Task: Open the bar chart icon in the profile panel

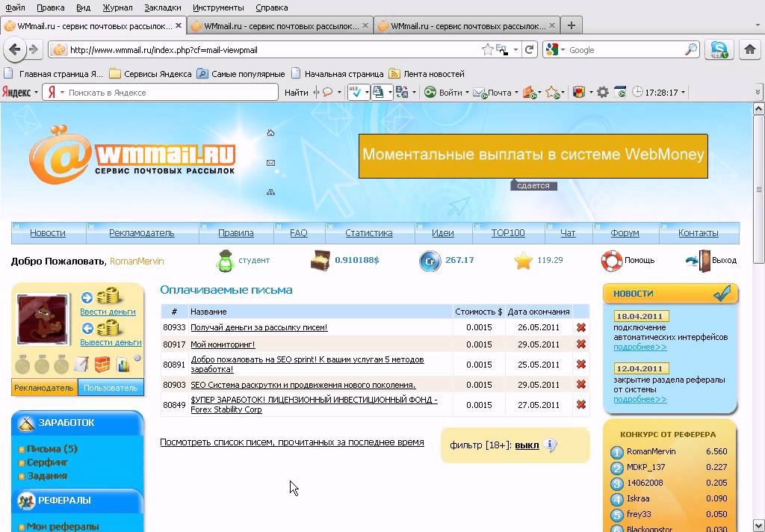Action: 123,365
